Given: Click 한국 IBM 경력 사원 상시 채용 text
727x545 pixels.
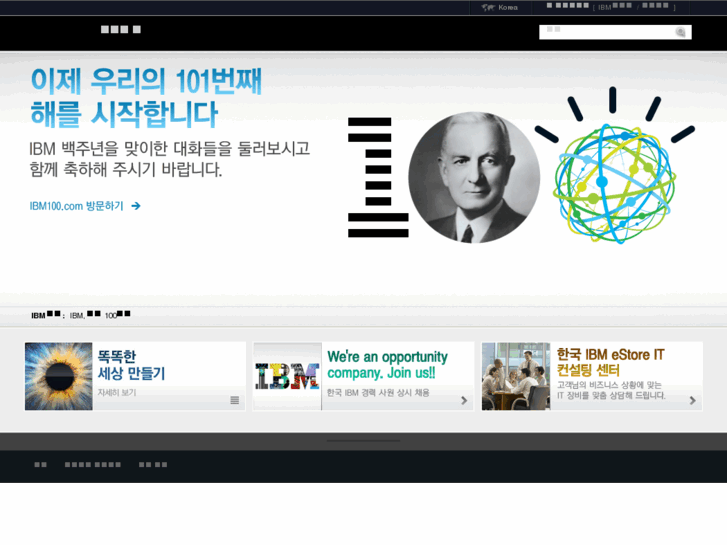Looking at the screenshot, I should (x=378, y=392).
